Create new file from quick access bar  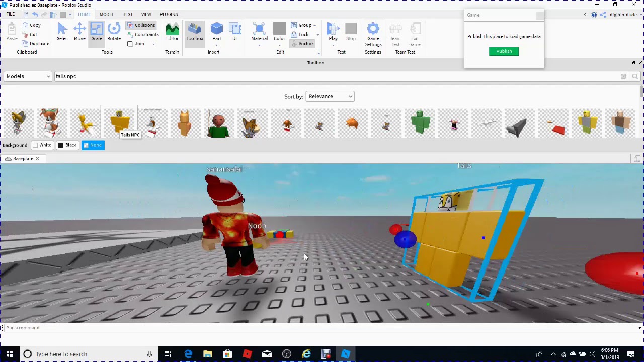[x=26, y=15]
